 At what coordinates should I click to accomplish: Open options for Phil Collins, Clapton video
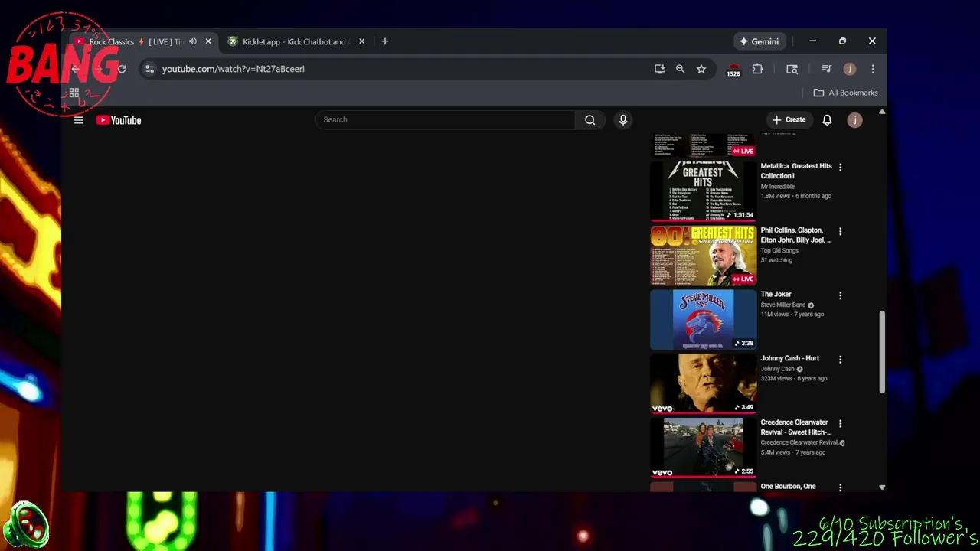tap(840, 231)
